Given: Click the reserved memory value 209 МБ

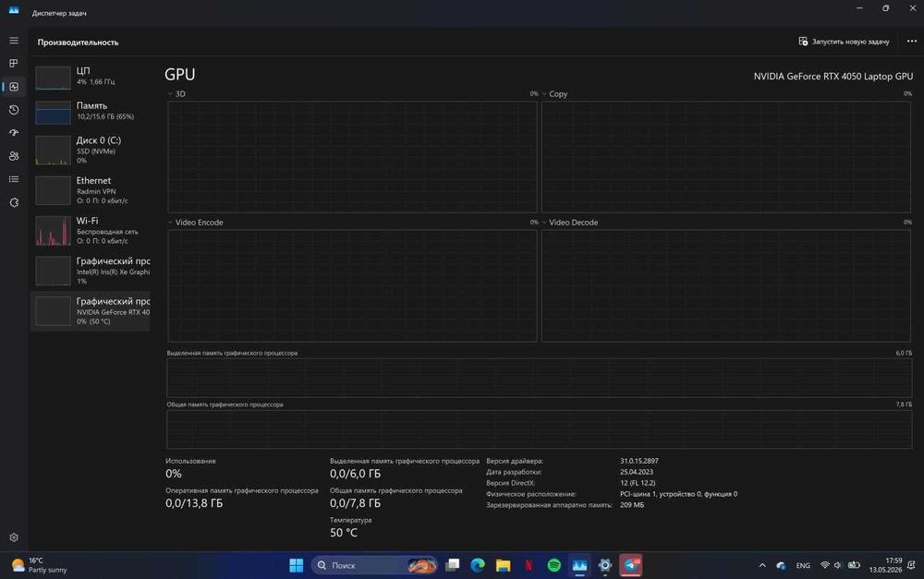Looking at the screenshot, I should click(x=632, y=505).
